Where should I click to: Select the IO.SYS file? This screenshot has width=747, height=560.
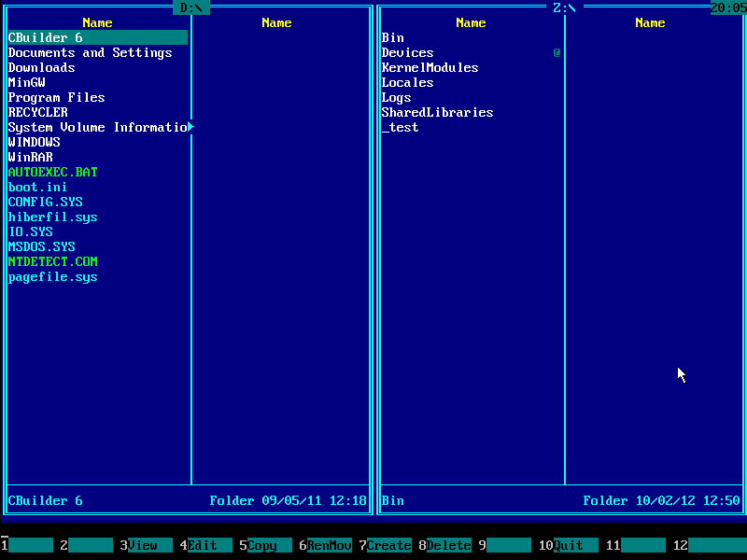[31, 231]
